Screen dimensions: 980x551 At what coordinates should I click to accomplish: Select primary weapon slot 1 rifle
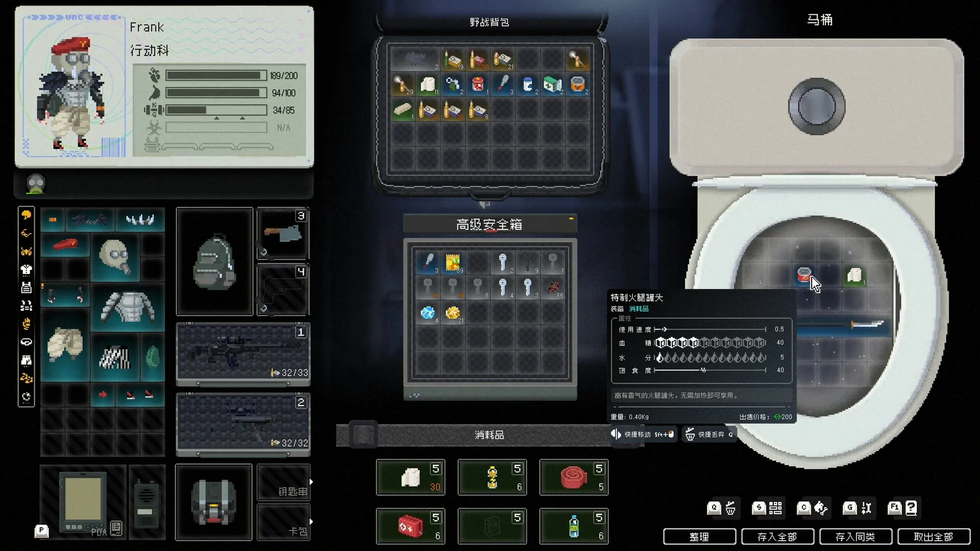pyautogui.click(x=243, y=354)
